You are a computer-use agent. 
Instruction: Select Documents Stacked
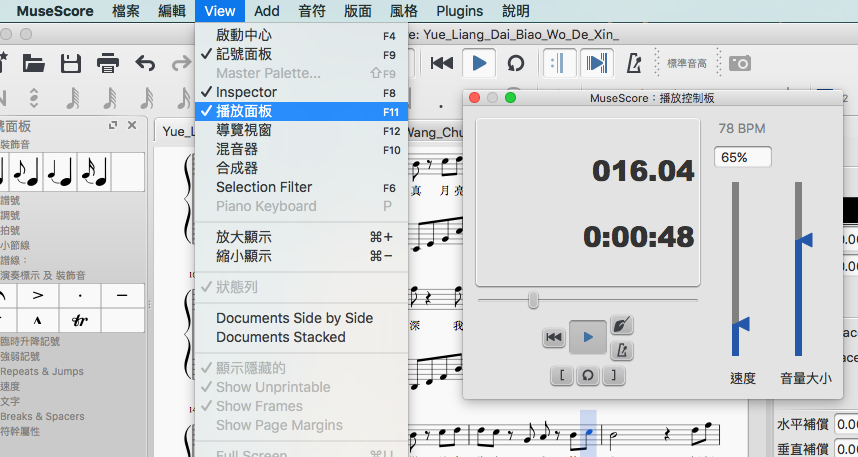(302, 337)
